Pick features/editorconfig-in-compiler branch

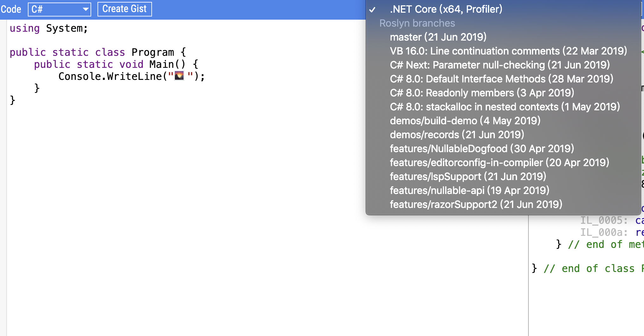coord(503,163)
